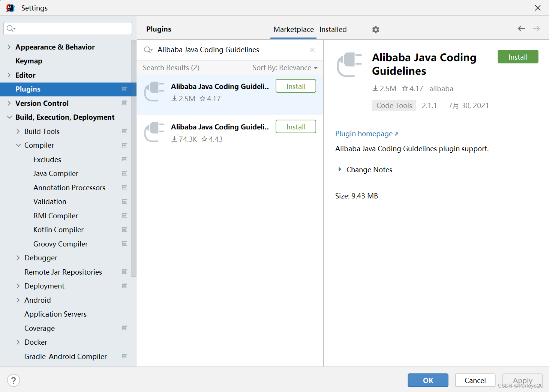549x392 pixels.
Task: Select Annotation Processors tree item
Action: [x=69, y=188]
